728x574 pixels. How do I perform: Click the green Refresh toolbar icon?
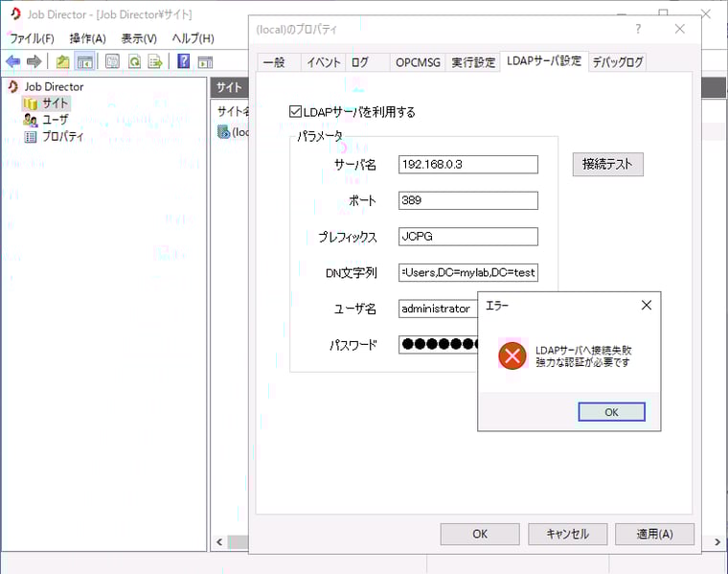tap(135, 61)
